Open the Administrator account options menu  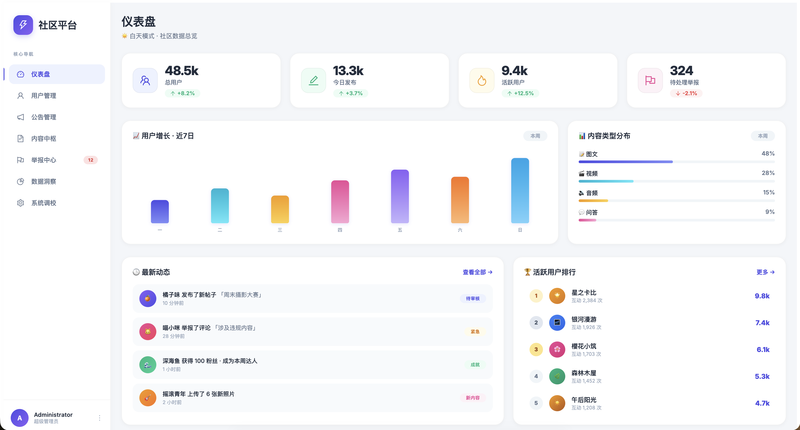[99, 418]
